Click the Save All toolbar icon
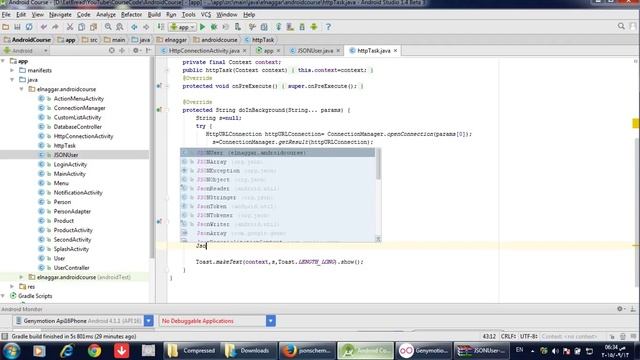This screenshot has height=360, width=640. (17, 27)
